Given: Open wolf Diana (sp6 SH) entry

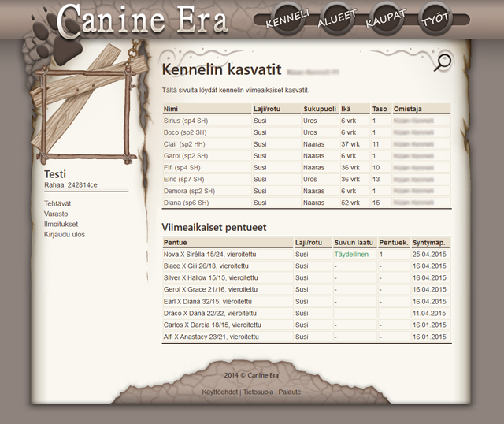Looking at the screenshot, I should (186, 203).
